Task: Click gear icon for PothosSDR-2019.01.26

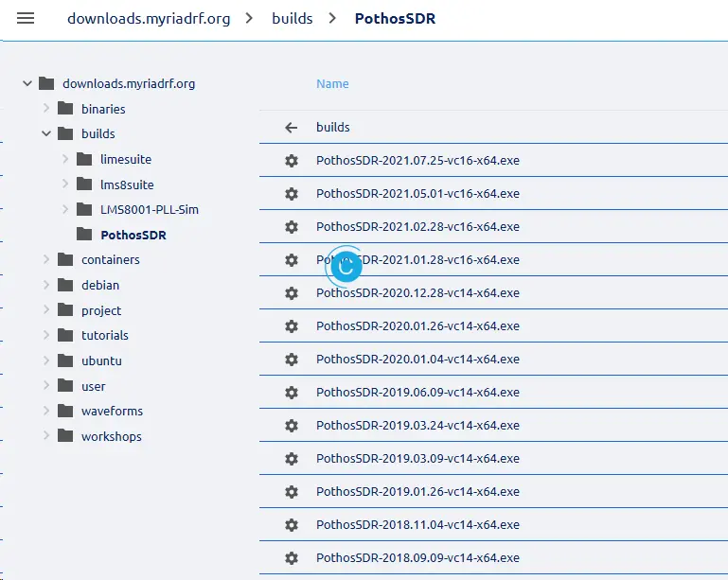Action: click(x=292, y=492)
